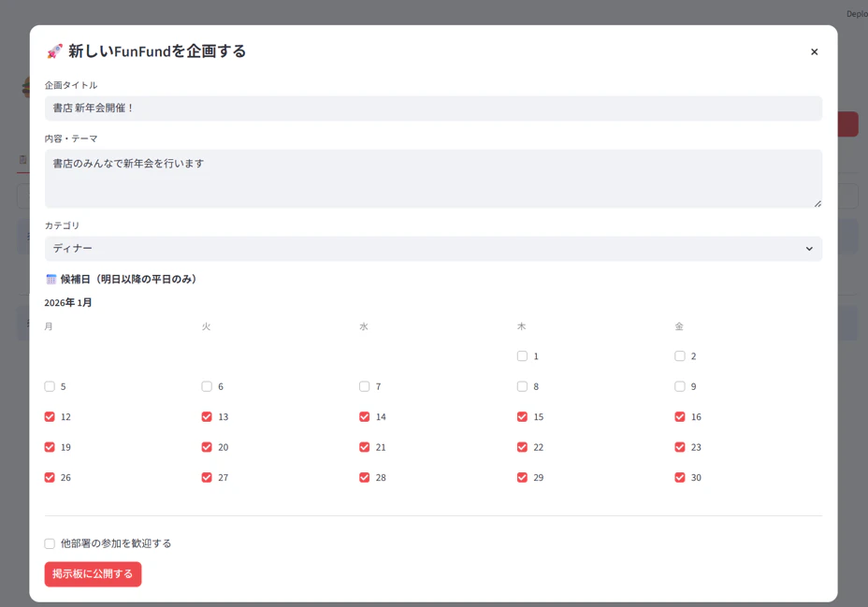The width and height of the screenshot is (868, 607).
Task: Uncheck the January 26 checkbox
Action: click(50, 478)
